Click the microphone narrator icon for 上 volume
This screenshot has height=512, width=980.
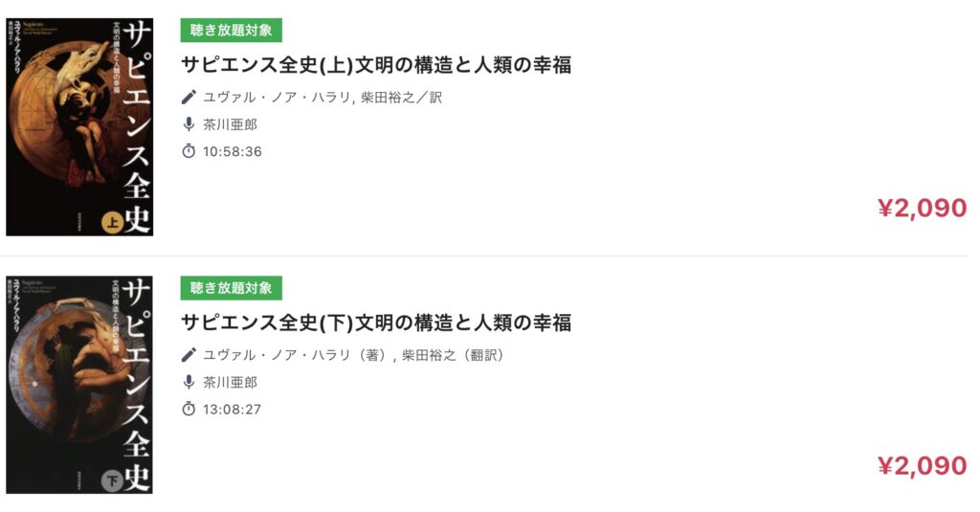[189, 124]
